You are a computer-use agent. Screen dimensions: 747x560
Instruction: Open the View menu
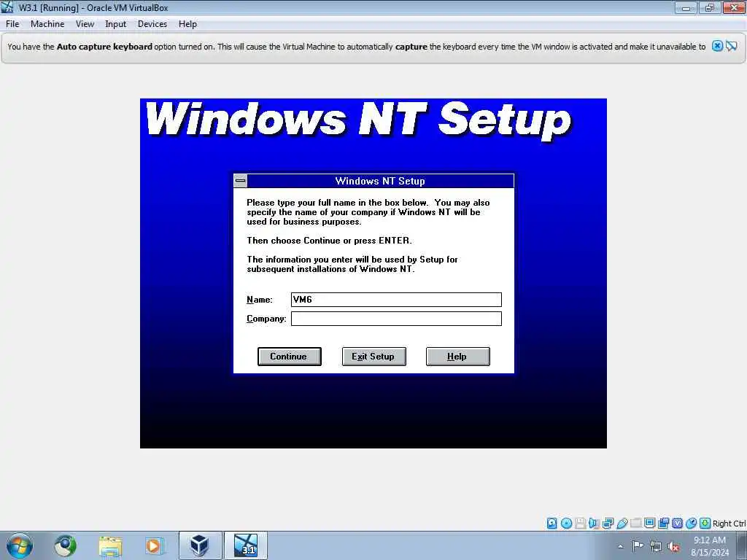(x=85, y=24)
